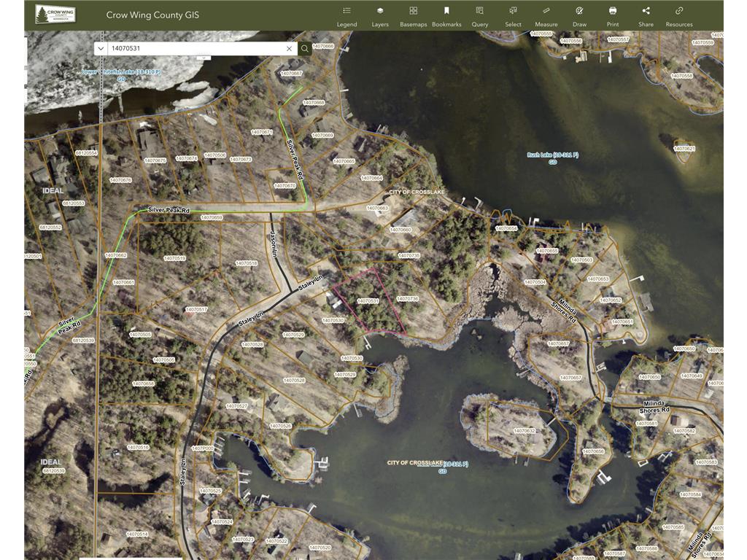Click parcel label 14070632 on the island
The image size is (747, 560).
[524, 431]
